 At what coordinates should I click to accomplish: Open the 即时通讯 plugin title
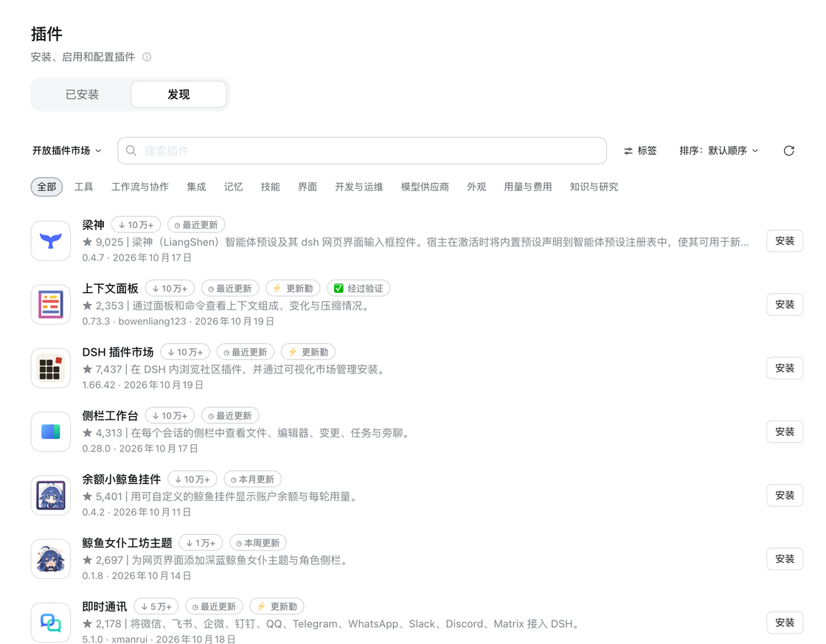pos(104,606)
